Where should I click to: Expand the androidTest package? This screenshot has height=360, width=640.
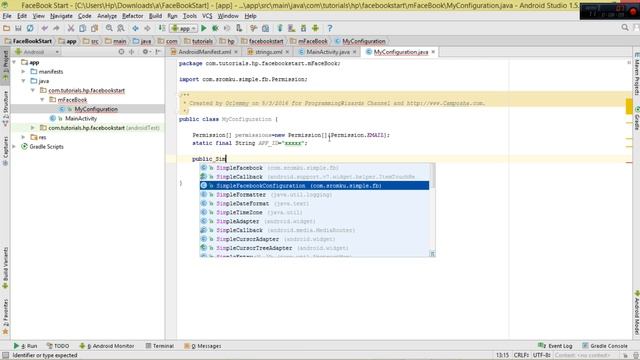(33, 128)
